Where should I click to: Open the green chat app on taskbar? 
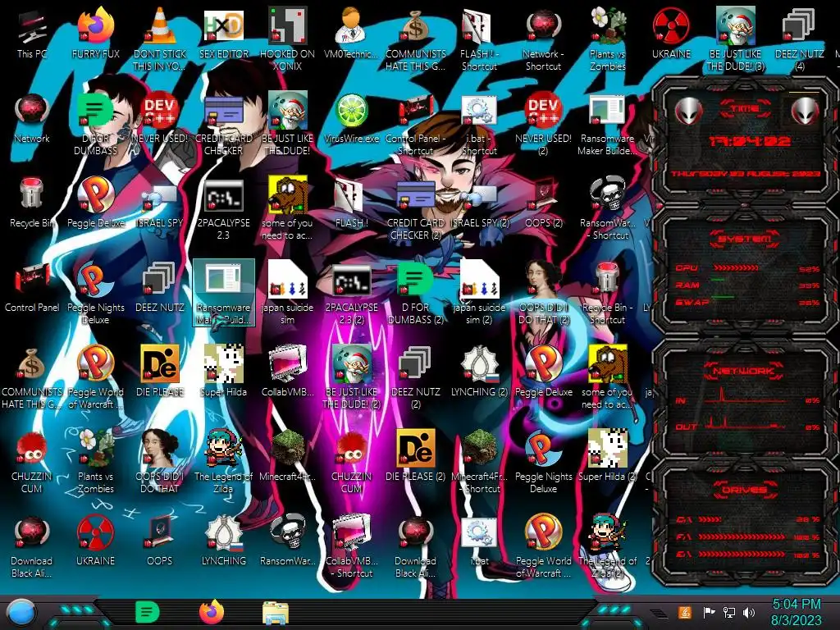(x=147, y=612)
